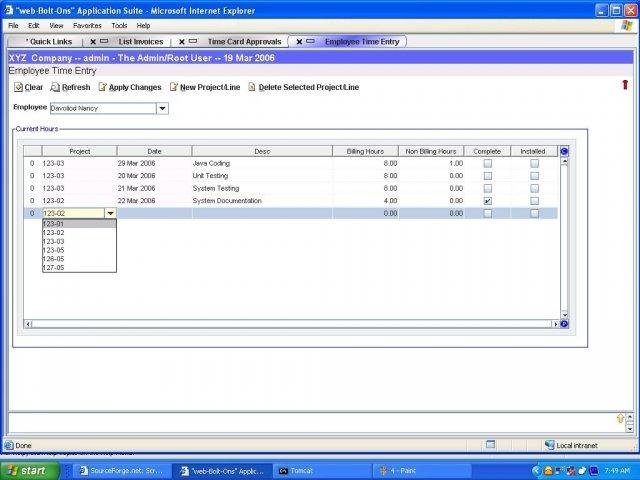Click the Desc column header
Viewport: 640px width, 480px height.
(x=262, y=151)
